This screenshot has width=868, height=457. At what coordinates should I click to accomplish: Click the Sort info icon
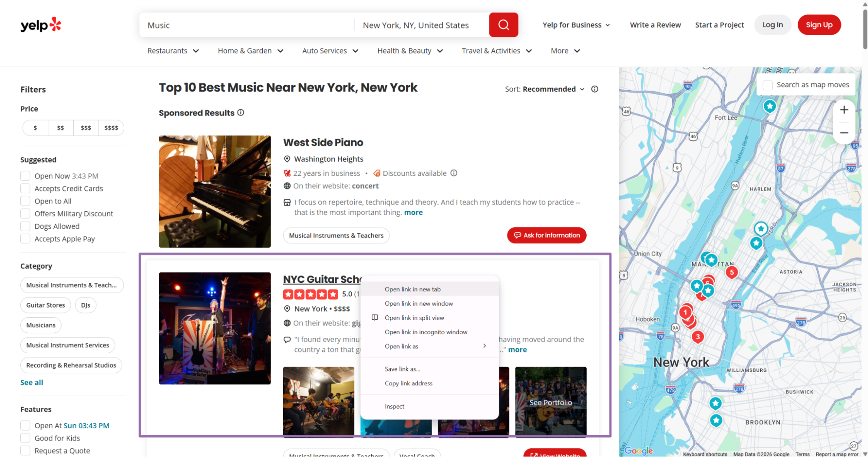coord(594,89)
